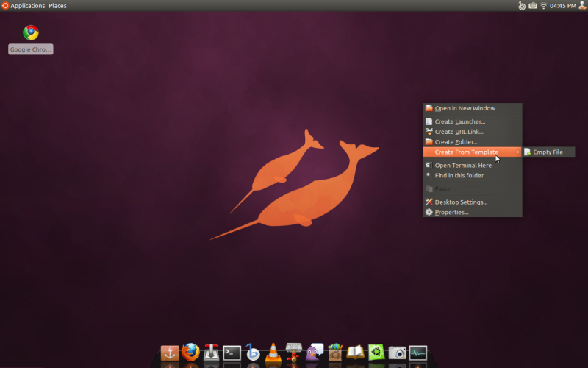This screenshot has height=368, width=588.
Task: Open Desktop Settings... from context menu
Action: coord(473,202)
